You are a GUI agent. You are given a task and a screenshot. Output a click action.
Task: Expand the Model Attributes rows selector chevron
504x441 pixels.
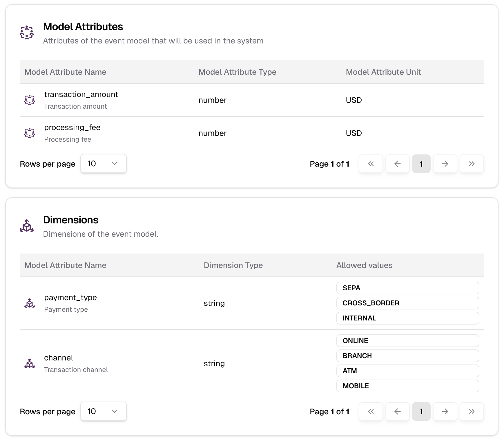[x=114, y=164]
